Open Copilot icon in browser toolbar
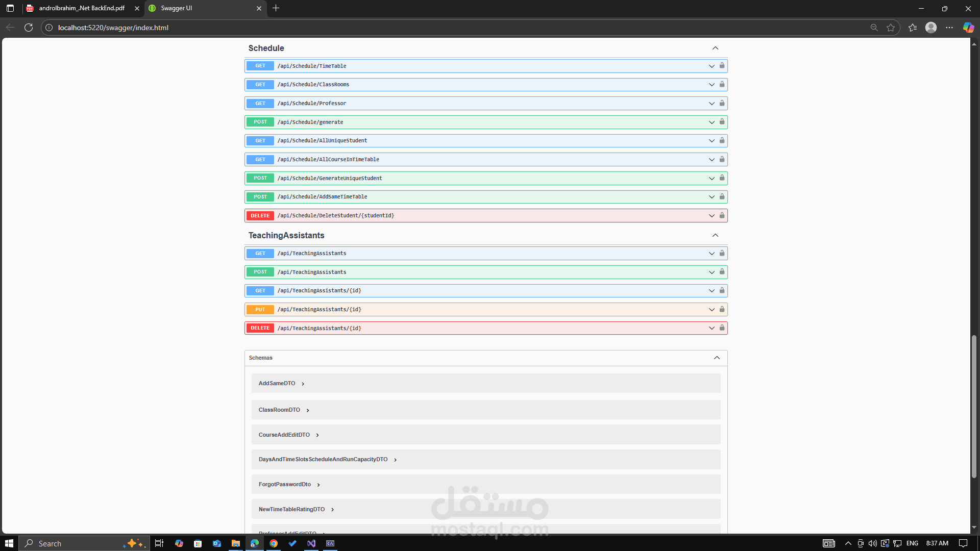980x551 pixels. point(968,28)
